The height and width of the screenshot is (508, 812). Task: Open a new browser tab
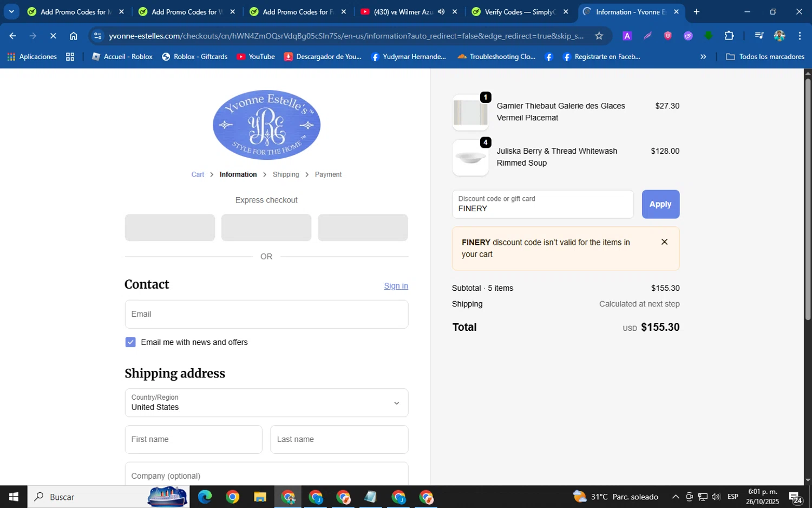(x=697, y=12)
